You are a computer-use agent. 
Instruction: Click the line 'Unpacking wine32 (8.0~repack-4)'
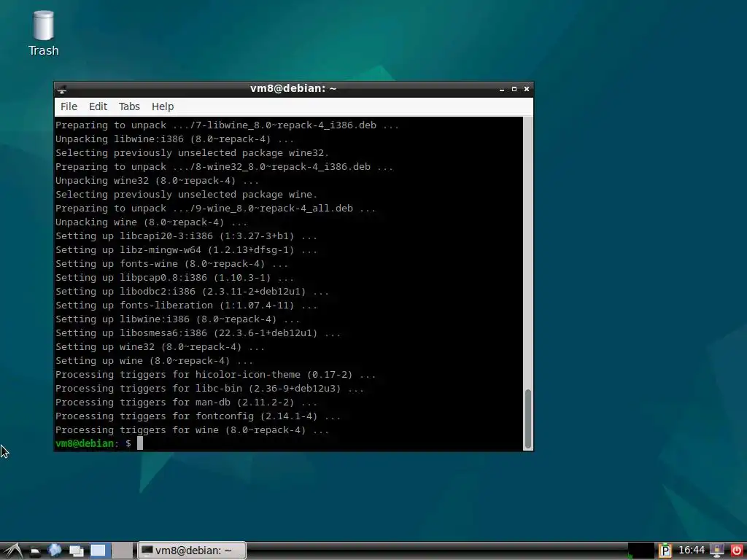(x=158, y=181)
